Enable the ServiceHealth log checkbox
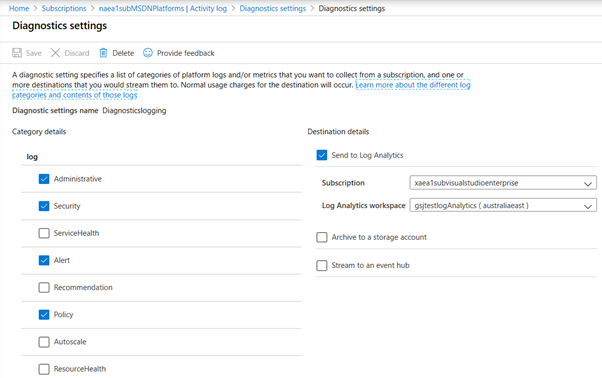Screen dimensions: 602x378 click(44, 233)
